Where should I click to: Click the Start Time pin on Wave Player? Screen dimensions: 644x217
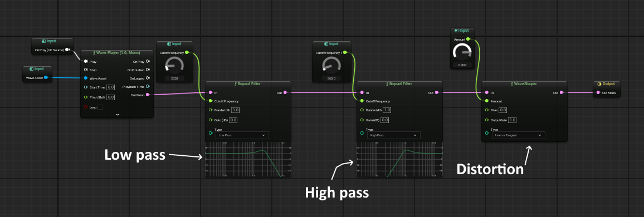(x=86, y=87)
